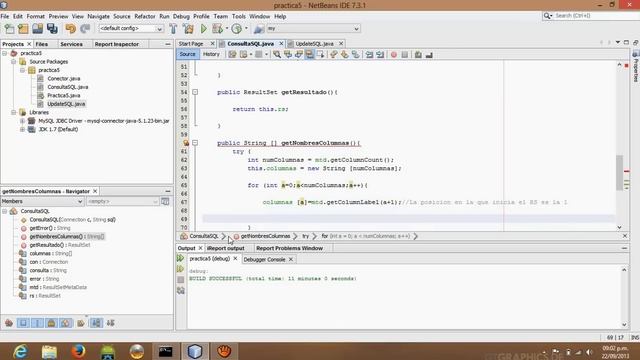
Task: Open the 'my' connection dropdown
Action: (x=313, y=29)
